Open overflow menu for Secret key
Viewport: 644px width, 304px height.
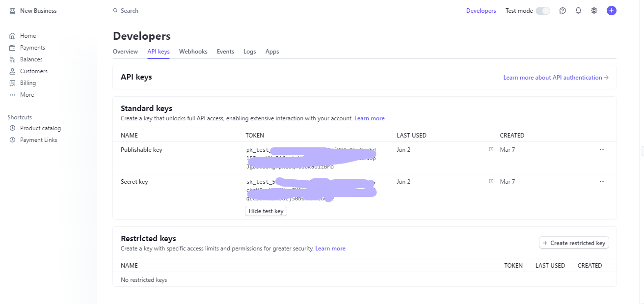602,182
